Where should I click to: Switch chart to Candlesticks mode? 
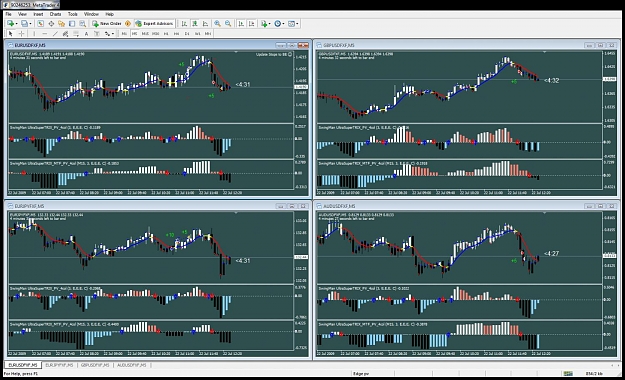[x=195, y=24]
